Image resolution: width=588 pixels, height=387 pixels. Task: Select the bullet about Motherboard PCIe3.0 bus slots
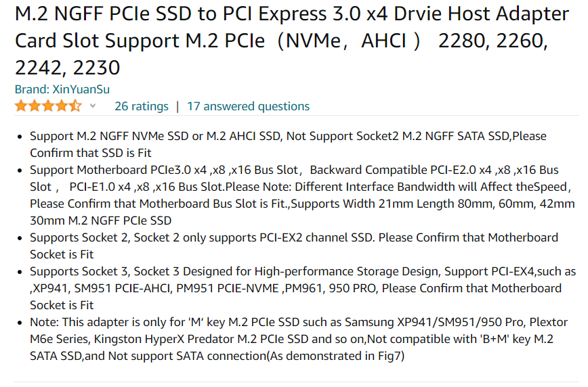[x=302, y=195]
